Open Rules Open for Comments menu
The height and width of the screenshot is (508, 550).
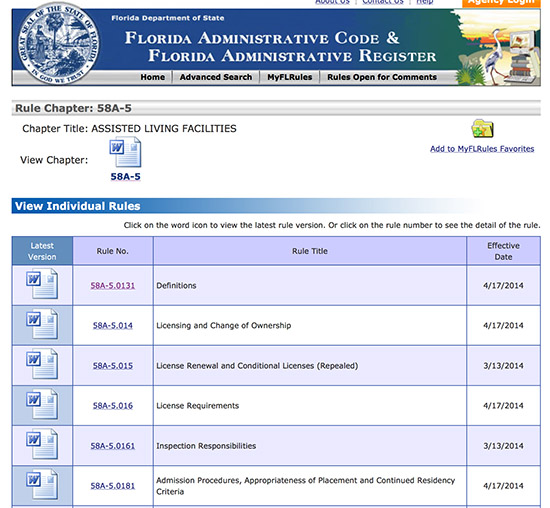tap(382, 77)
